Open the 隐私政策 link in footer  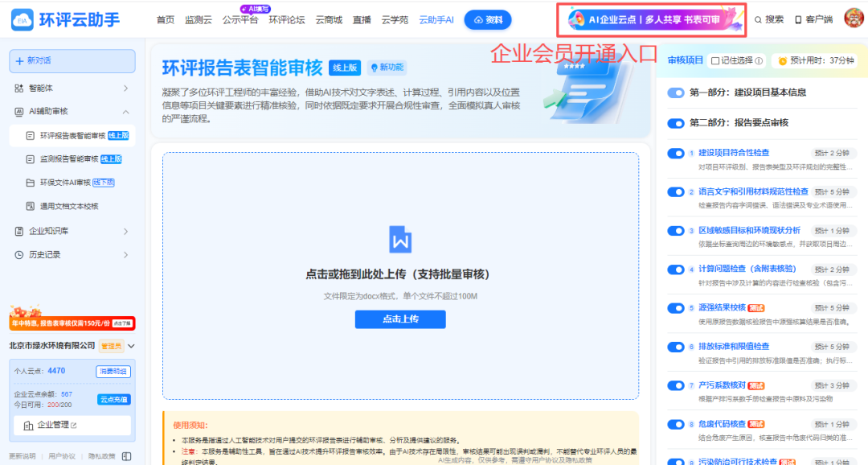point(102,456)
